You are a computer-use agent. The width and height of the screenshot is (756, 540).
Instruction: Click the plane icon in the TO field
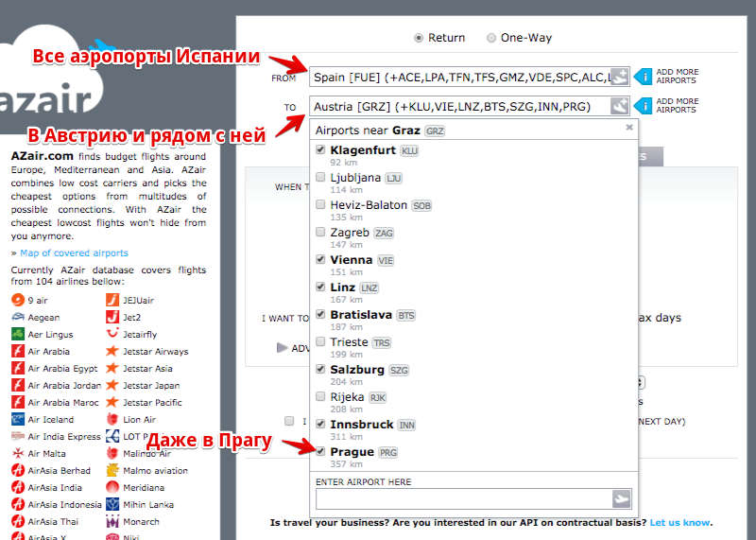620,106
